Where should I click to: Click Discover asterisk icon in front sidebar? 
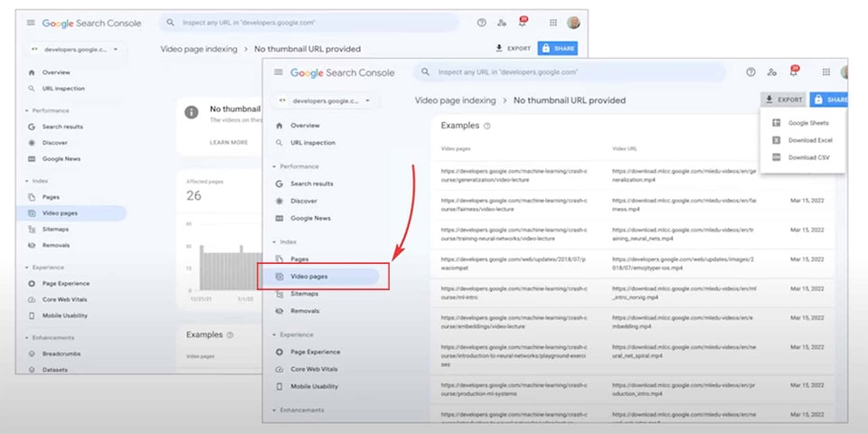coord(279,201)
